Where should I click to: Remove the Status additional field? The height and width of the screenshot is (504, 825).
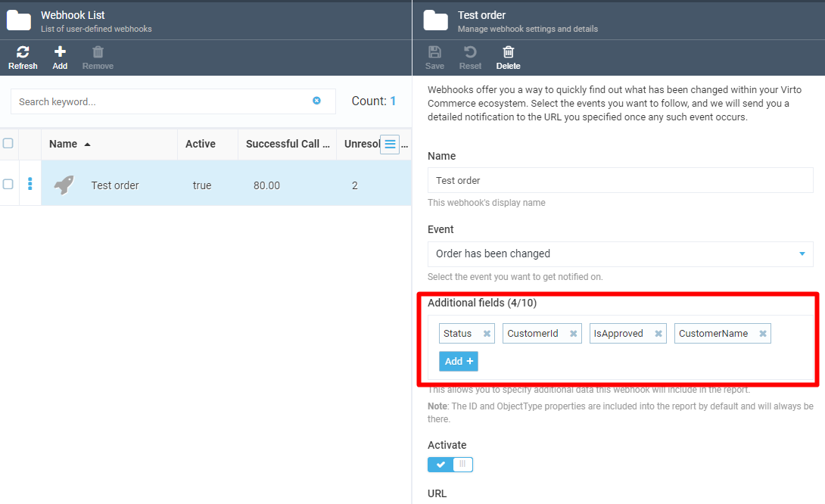487,333
